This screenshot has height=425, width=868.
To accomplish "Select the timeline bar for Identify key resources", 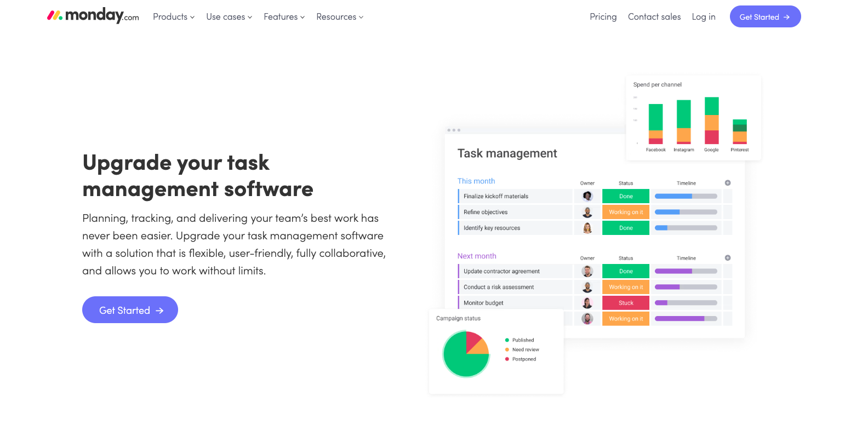I will tap(686, 228).
